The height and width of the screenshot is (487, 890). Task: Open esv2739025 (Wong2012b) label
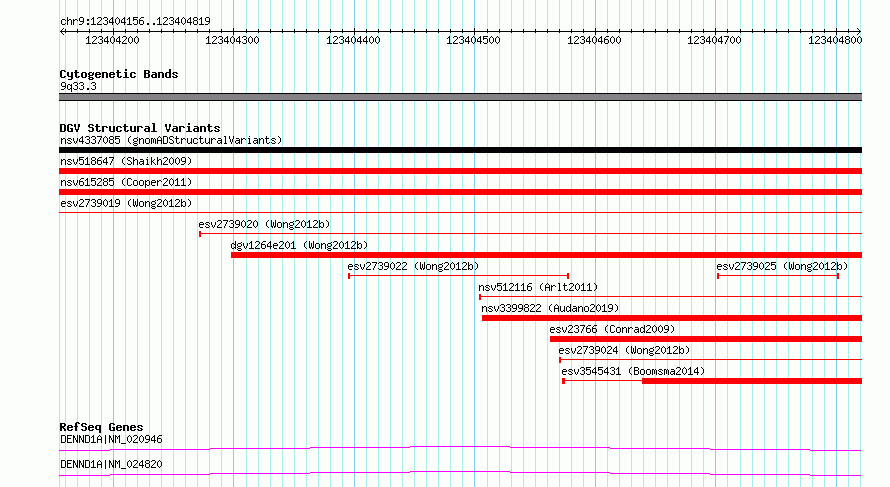782,266
